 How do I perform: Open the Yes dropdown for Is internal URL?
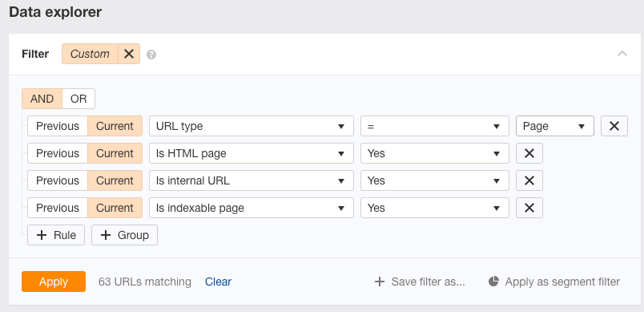(x=435, y=180)
